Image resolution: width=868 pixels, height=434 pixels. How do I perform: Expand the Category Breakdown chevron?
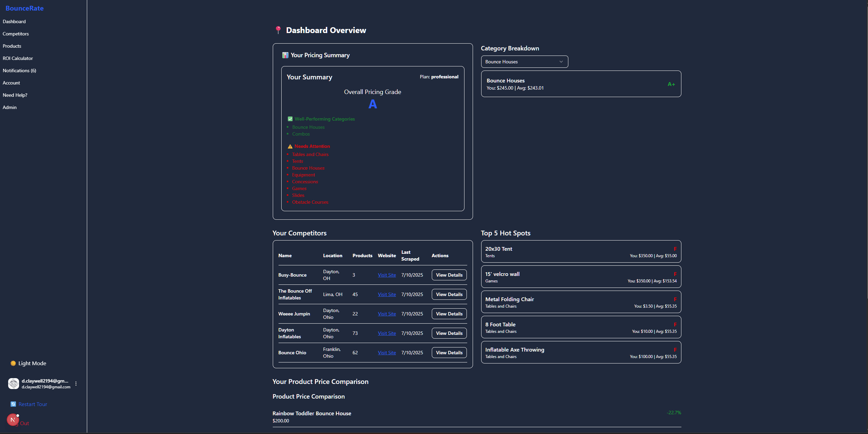tap(561, 62)
